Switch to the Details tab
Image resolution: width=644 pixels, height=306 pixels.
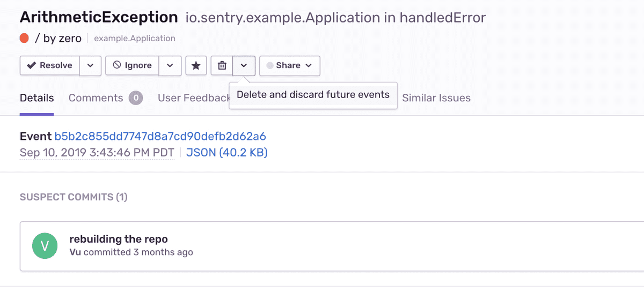point(37,98)
